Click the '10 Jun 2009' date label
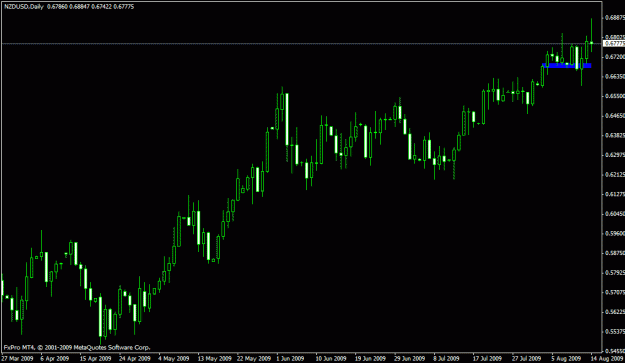 [x=331, y=358]
